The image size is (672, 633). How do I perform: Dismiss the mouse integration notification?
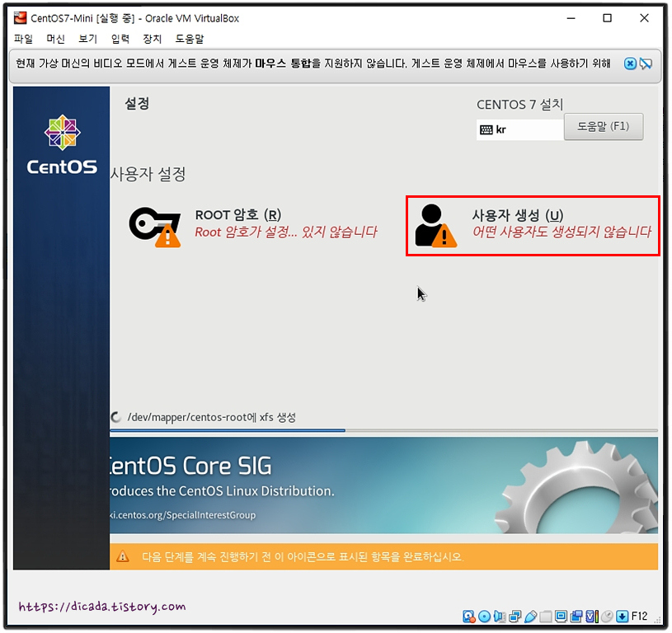tap(630, 63)
